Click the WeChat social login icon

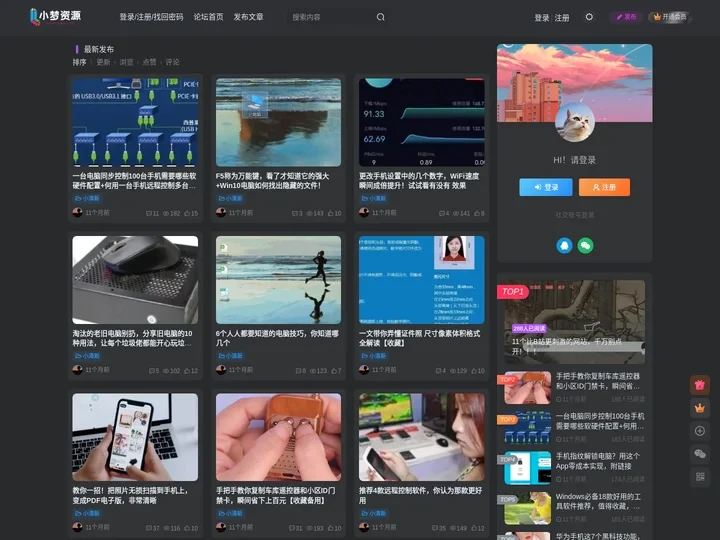tap(585, 246)
